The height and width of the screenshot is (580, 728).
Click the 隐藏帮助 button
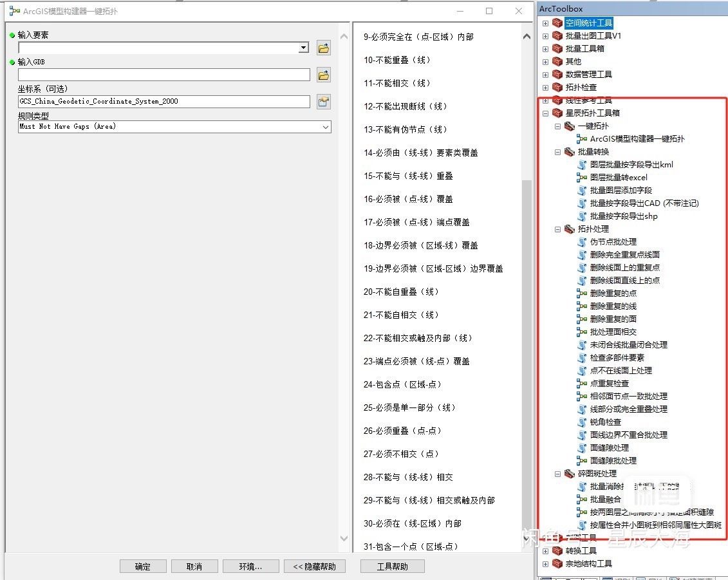point(314,566)
